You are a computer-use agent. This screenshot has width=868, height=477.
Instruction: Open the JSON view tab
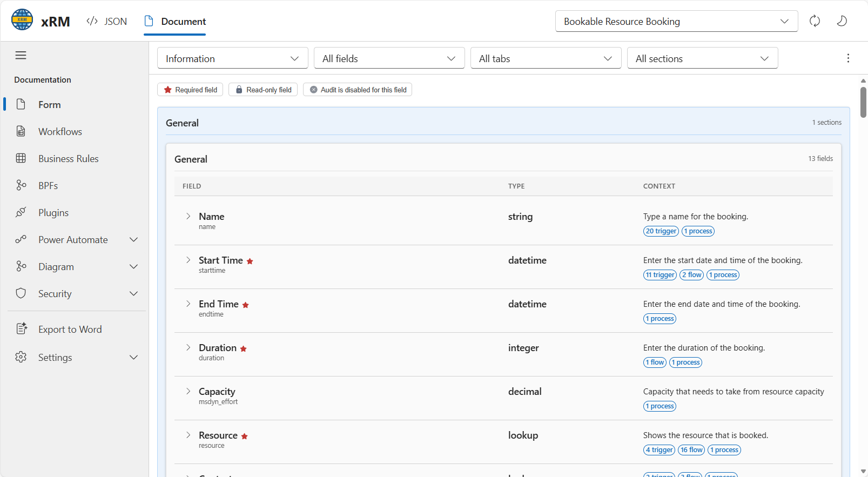coord(107,21)
